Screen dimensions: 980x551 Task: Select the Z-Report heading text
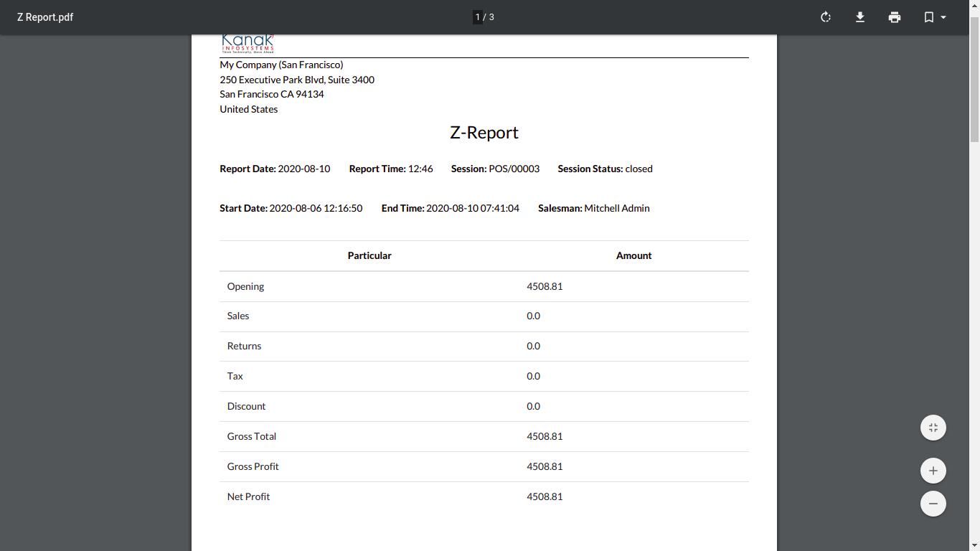click(x=484, y=133)
